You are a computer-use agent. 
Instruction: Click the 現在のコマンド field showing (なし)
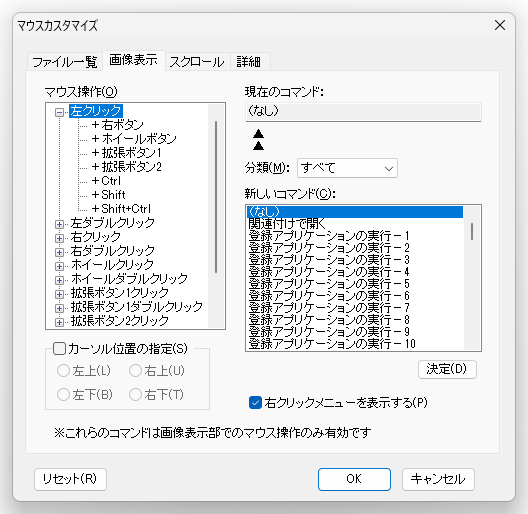(363, 112)
